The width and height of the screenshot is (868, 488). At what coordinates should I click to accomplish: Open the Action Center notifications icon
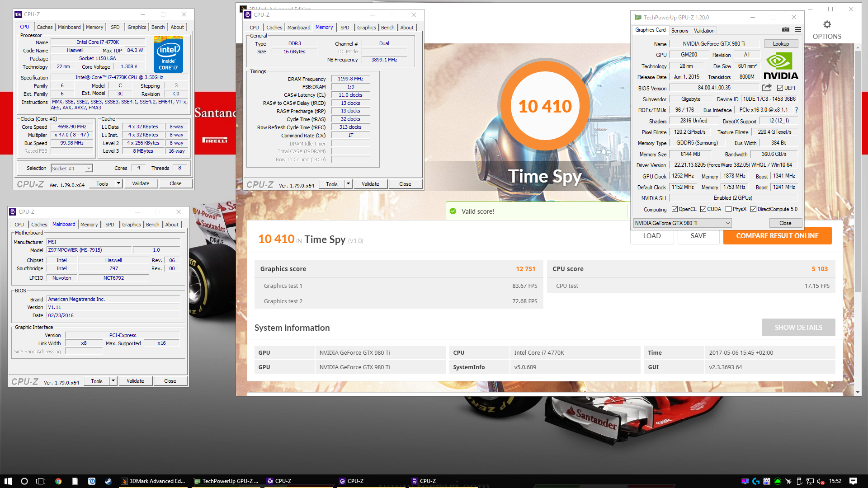tap(853, 481)
